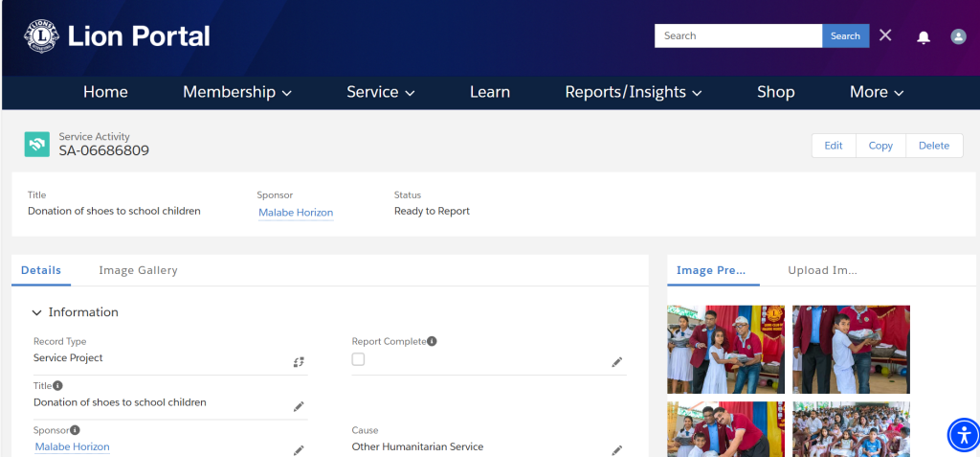Expand the Reports/Insights menu
Viewport: 980px width, 457px height.
[x=634, y=92]
